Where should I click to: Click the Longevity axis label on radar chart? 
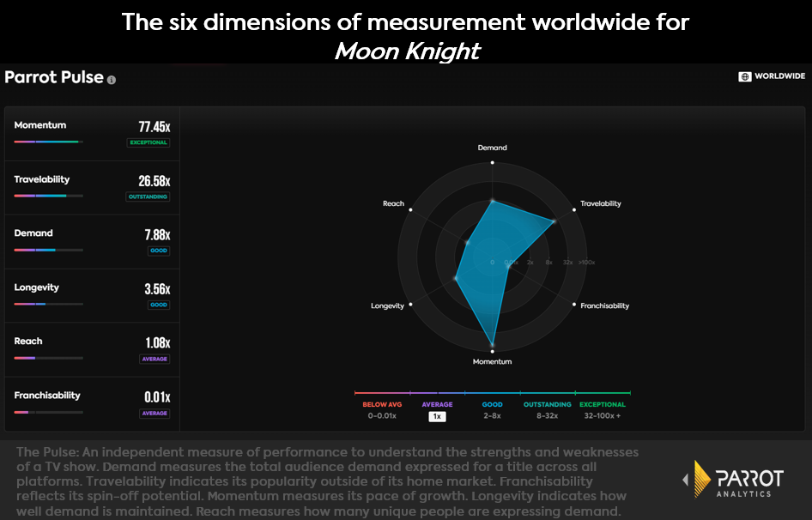pos(387,306)
